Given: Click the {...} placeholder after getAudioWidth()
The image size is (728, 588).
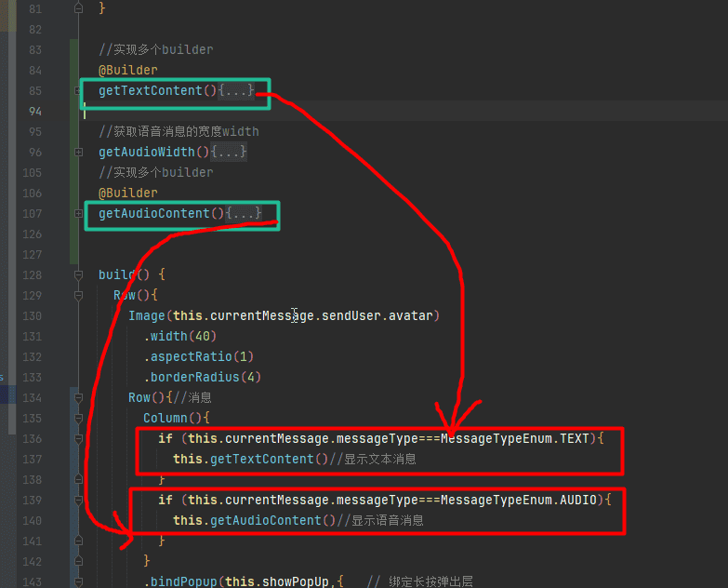Looking at the screenshot, I should point(229,153).
